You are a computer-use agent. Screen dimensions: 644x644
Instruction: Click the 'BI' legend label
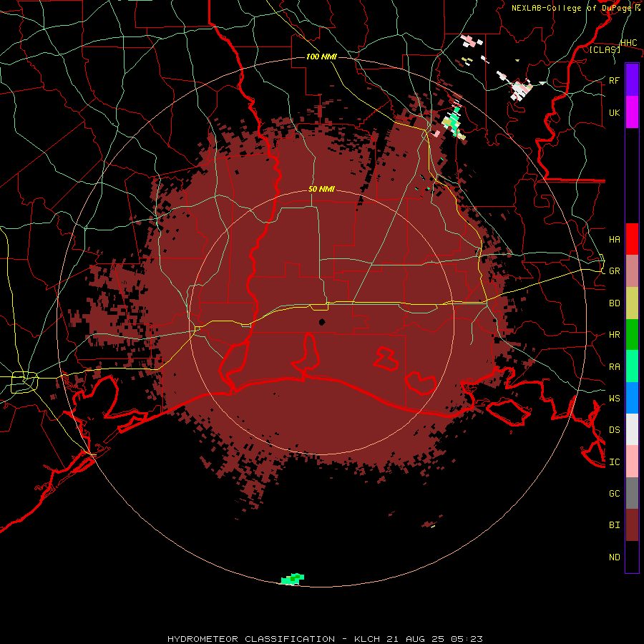click(x=614, y=525)
